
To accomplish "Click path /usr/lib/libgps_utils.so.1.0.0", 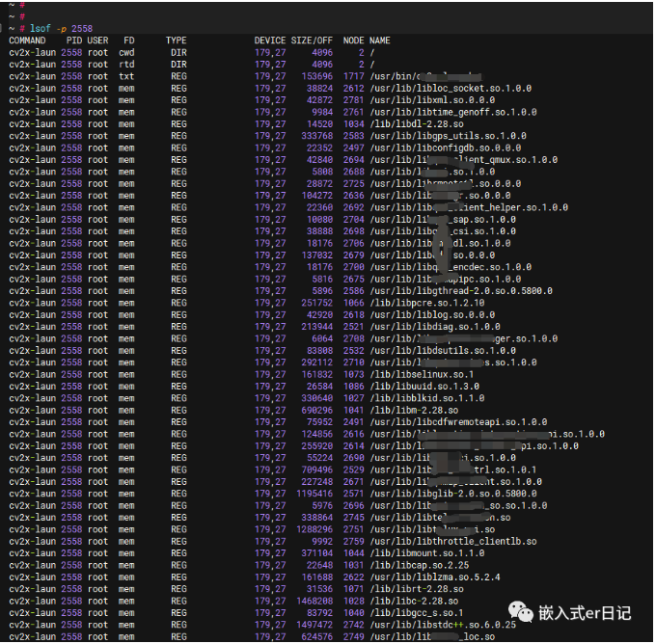I will click(x=448, y=136).
